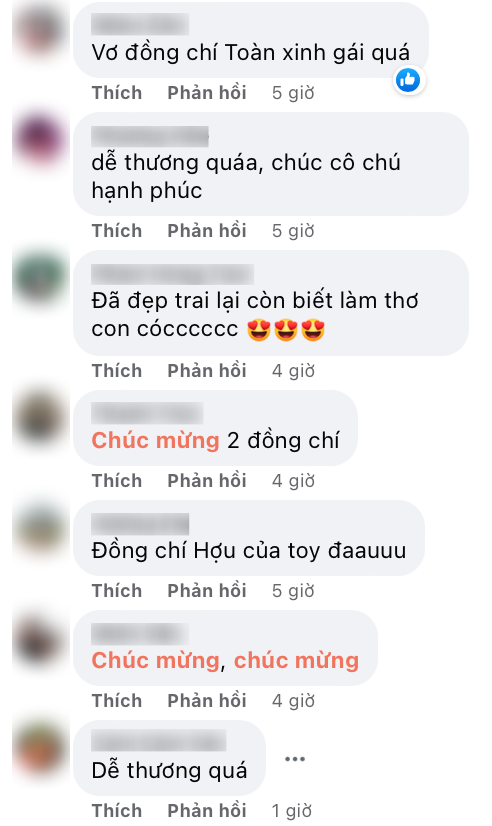The height and width of the screenshot is (826, 492).
Task: Reply to the 'Đã đẹp trai lại còn' comment
Action: (x=207, y=371)
